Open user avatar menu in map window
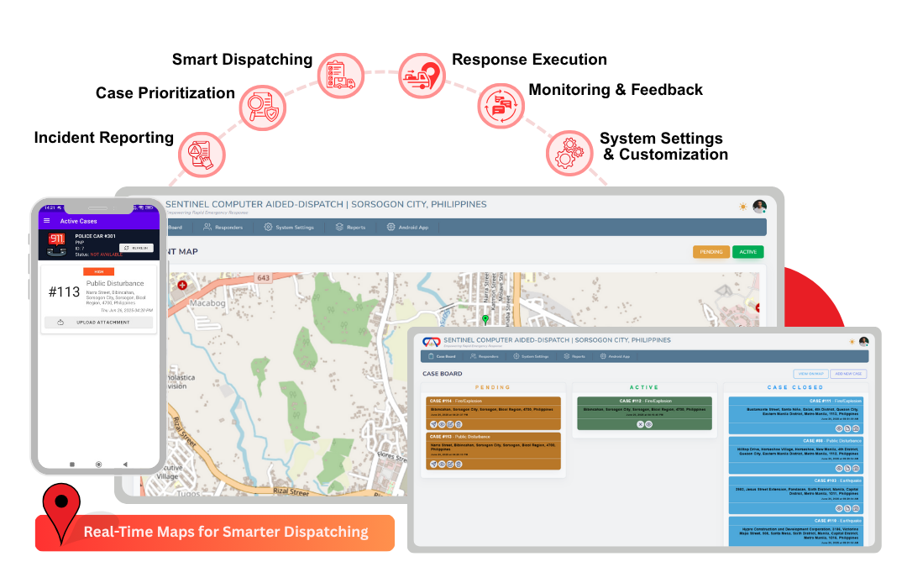This screenshot has height=588, width=907. [759, 207]
